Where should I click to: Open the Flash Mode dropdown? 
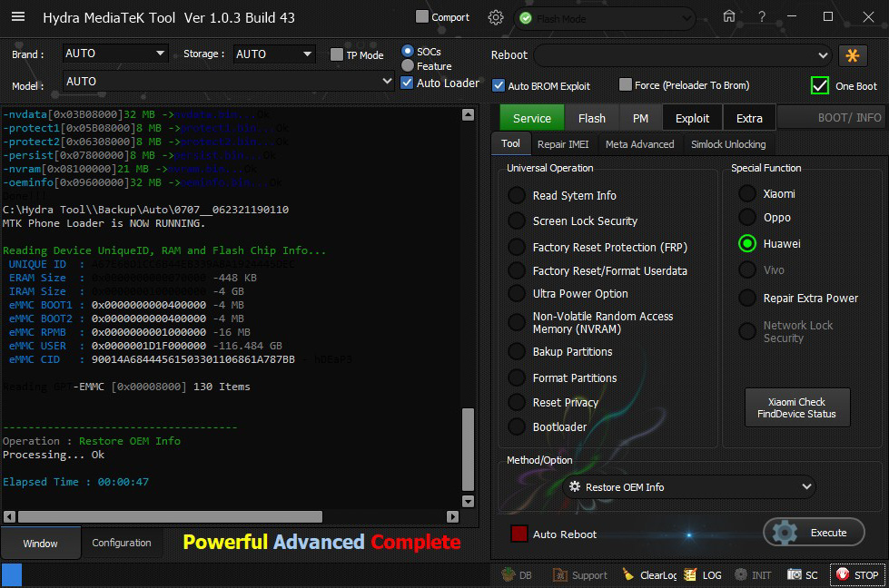tap(605, 19)
